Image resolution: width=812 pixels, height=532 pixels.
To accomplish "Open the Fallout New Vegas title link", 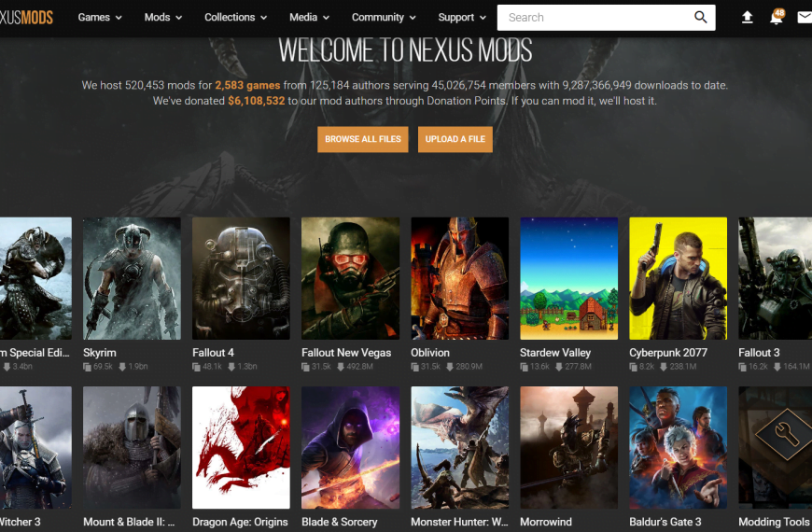I will (346, 353).
